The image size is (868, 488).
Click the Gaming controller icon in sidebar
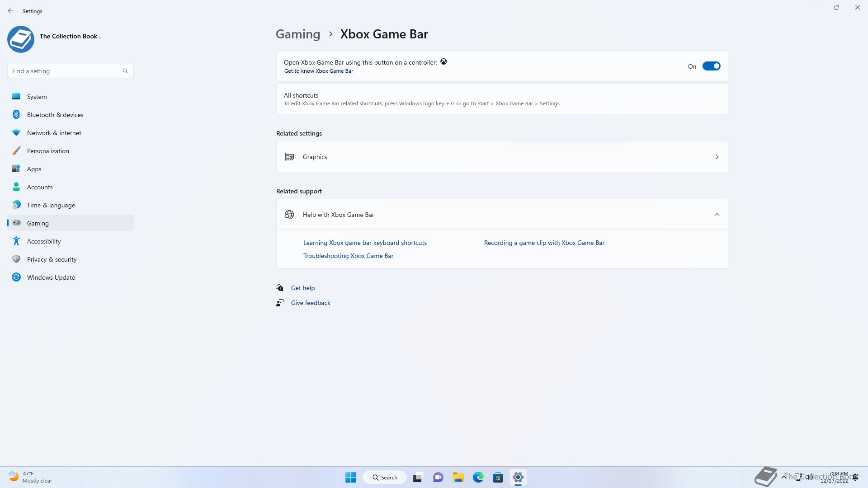point(16,223)
